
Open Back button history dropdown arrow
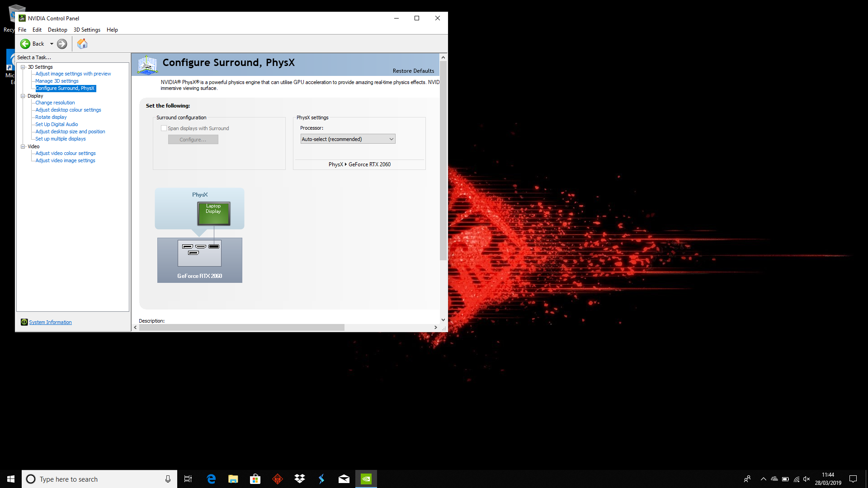tap(52, 44)
